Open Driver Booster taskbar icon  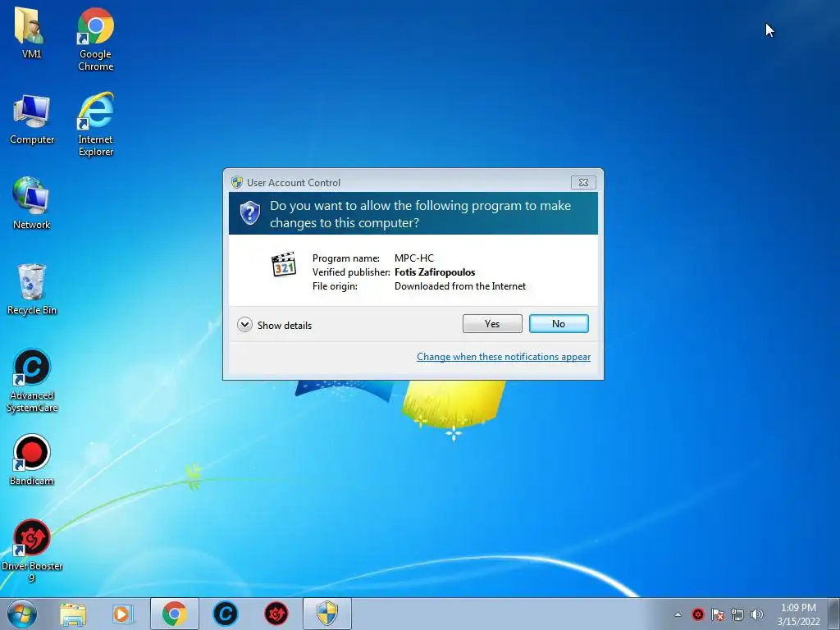coord(276,614)
